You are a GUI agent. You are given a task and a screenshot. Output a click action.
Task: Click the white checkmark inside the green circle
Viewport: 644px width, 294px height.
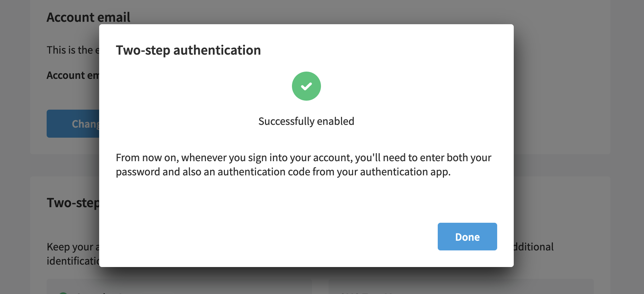pos(306,86)
